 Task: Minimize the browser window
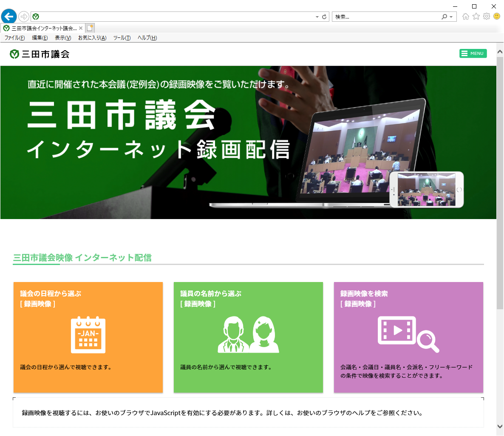[x=455, y=6]
